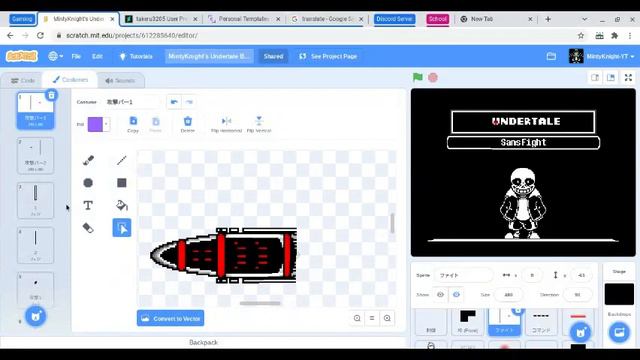
Task: Open the Edit menu
Action: pos(97,56)
